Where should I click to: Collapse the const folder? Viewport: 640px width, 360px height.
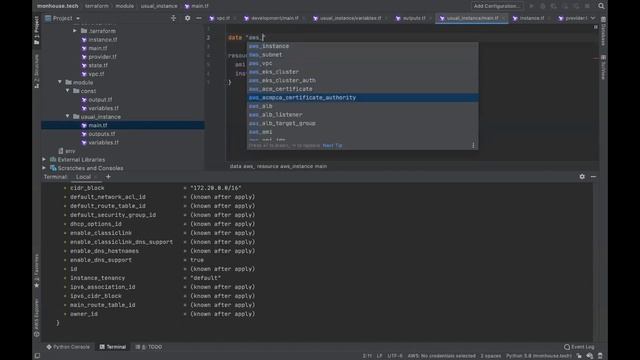67,91
